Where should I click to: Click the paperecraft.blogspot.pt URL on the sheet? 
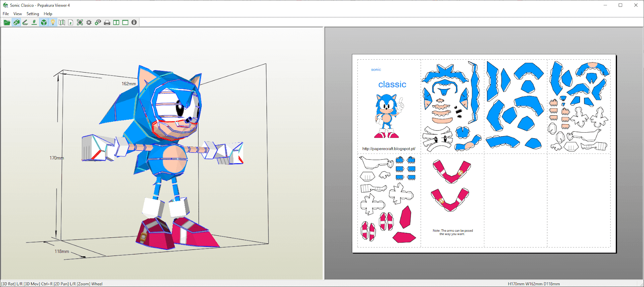pos(388,149)
